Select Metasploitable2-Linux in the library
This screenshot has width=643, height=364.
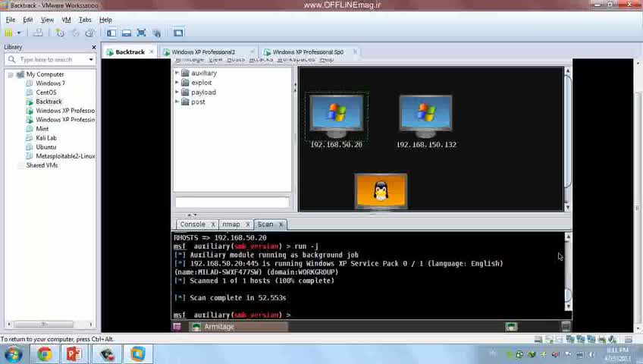pos(64,156)
